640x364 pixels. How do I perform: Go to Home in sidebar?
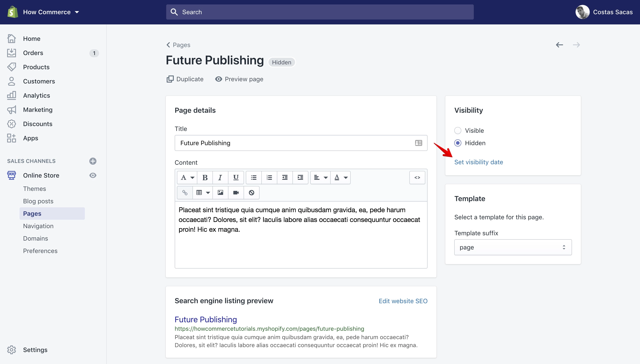point(32,38)
